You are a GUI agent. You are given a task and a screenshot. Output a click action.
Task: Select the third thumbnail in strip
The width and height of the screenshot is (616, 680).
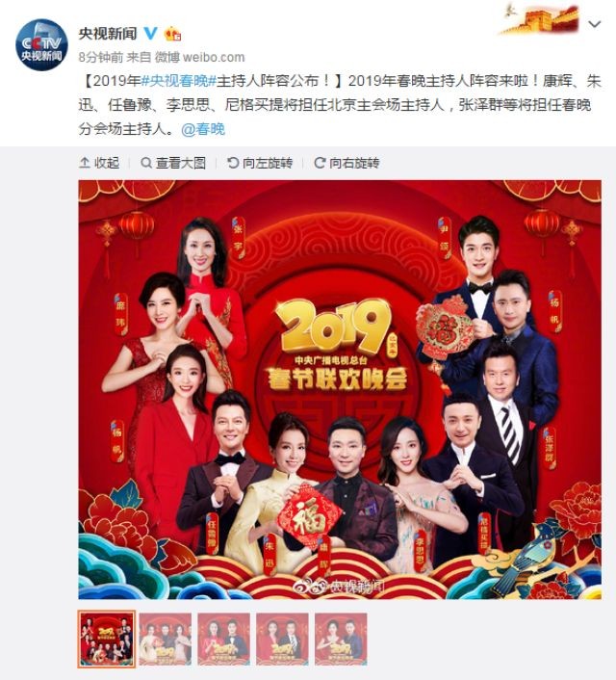223,639
